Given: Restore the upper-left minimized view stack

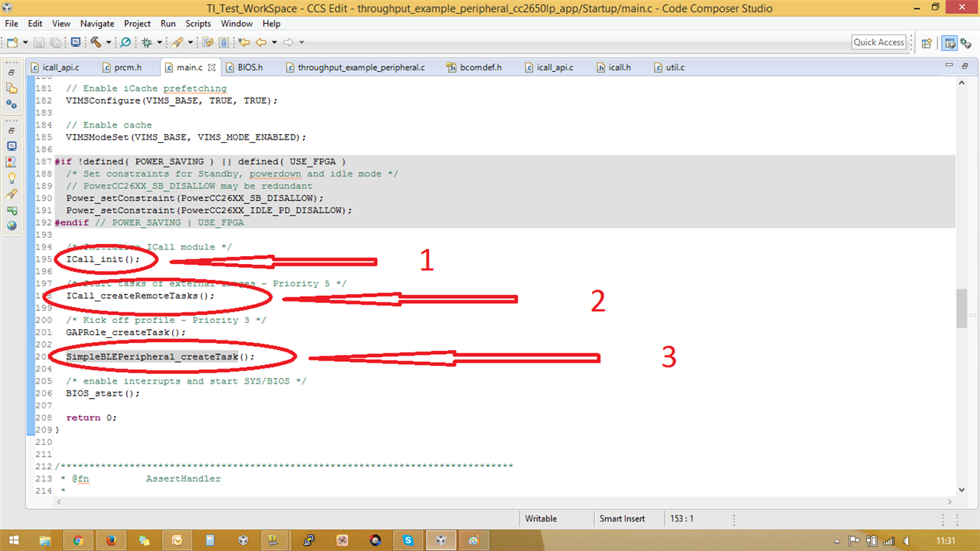Looking at the screenshot, I should (11, 72).
